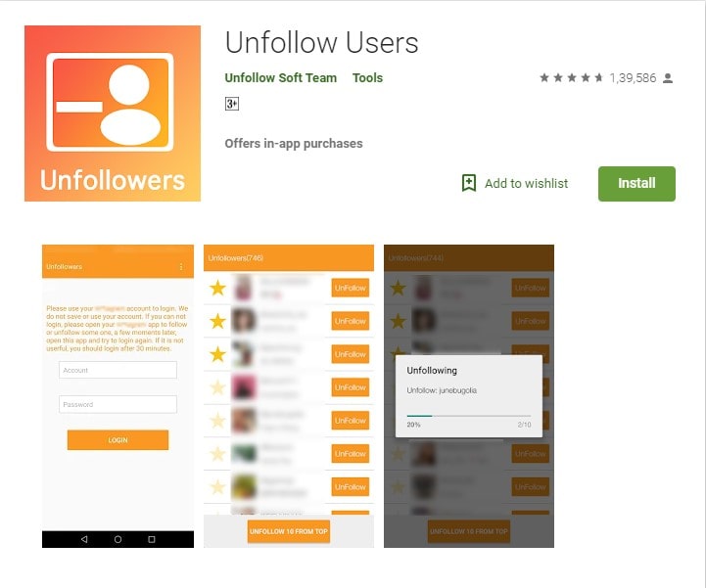Image resolution: width=706 pixels, height=588 pixels.
Task: Click the orange LOGIN button
Action: 118,440
